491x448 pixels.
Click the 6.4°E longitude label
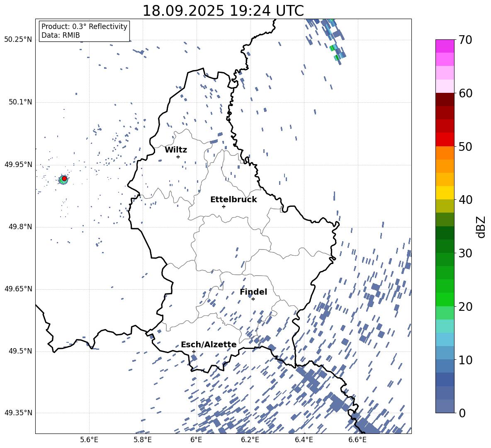(304, 440)
